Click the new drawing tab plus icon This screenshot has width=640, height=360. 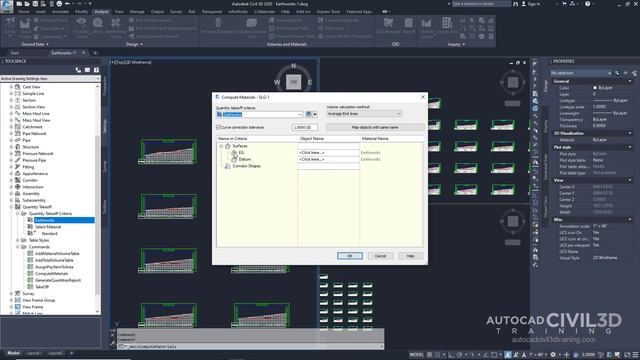click(x=95, y=53)
